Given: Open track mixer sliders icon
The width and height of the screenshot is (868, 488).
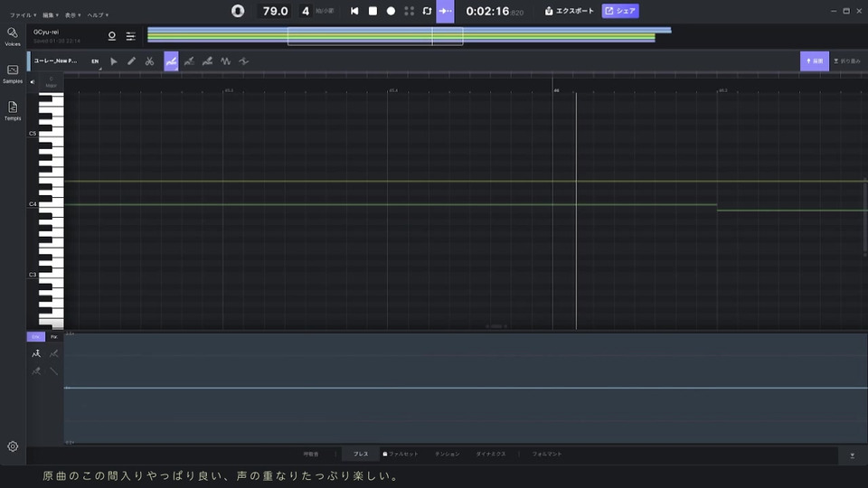Looking at the screenshot, I should pyautogui.click(x=131, y=36).
